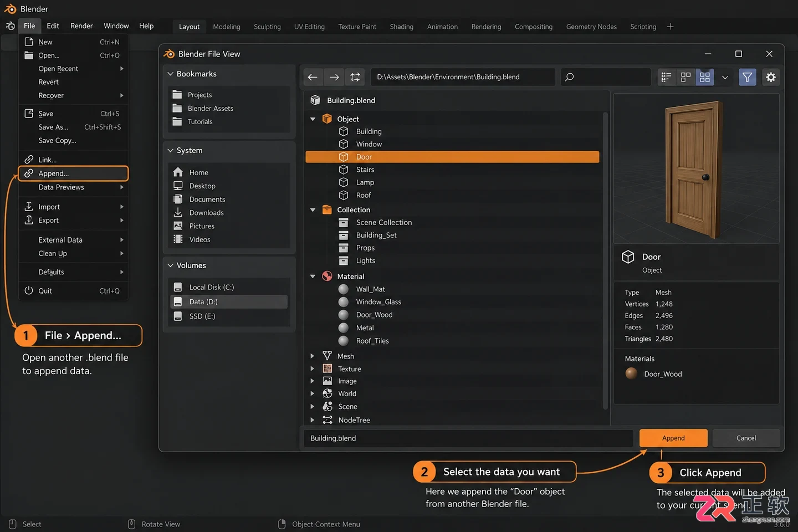Screen dimensions: 798x532
Task: Select the Wall_Mat material sphere
Action: point(344,289)
